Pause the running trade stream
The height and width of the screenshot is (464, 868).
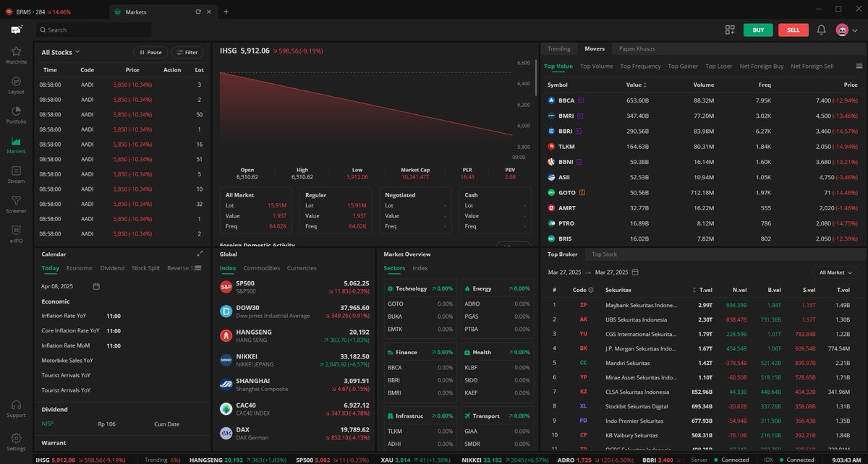point(150,52)
